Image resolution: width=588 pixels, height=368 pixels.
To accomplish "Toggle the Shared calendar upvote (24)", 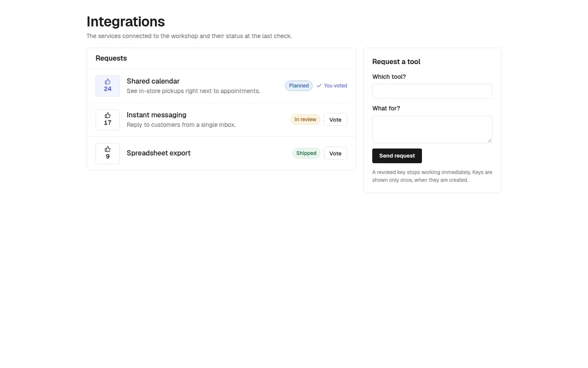I will tap(108, 86).
